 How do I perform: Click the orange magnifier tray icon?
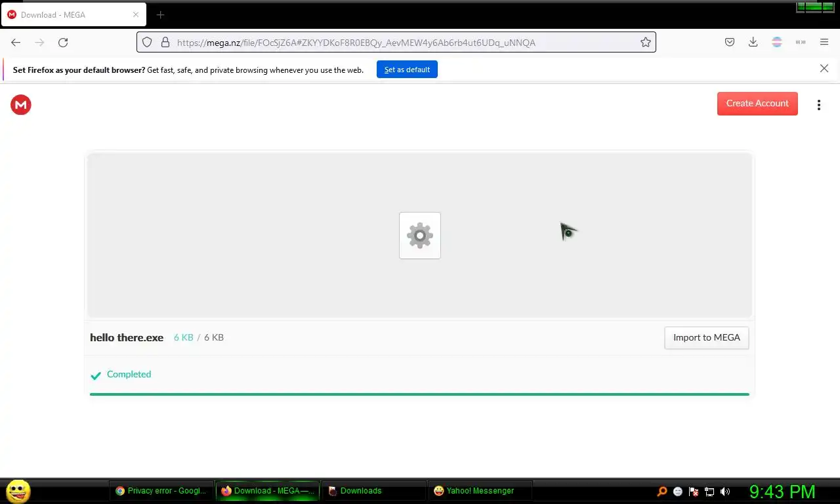662,491
